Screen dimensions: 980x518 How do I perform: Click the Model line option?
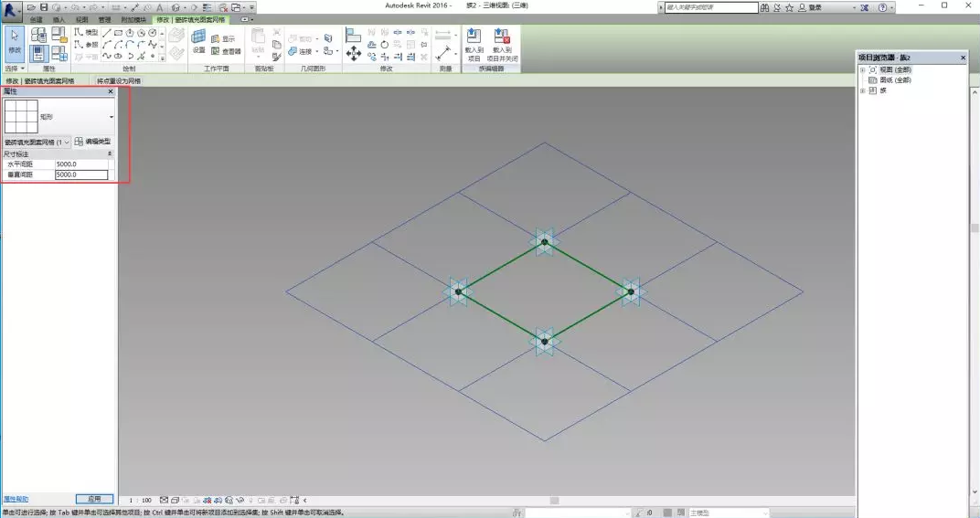86,32
